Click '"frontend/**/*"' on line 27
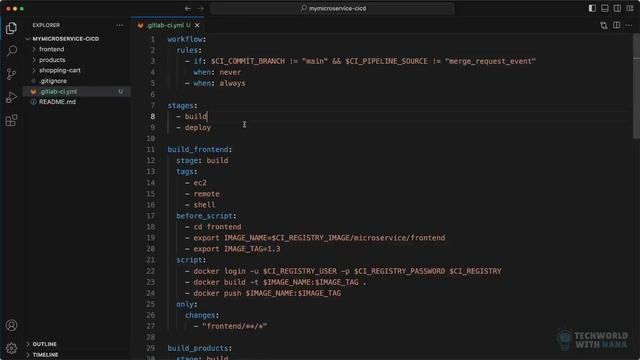Image resolution: width=640 pixels, height=360 pixels. click(234, 326)
